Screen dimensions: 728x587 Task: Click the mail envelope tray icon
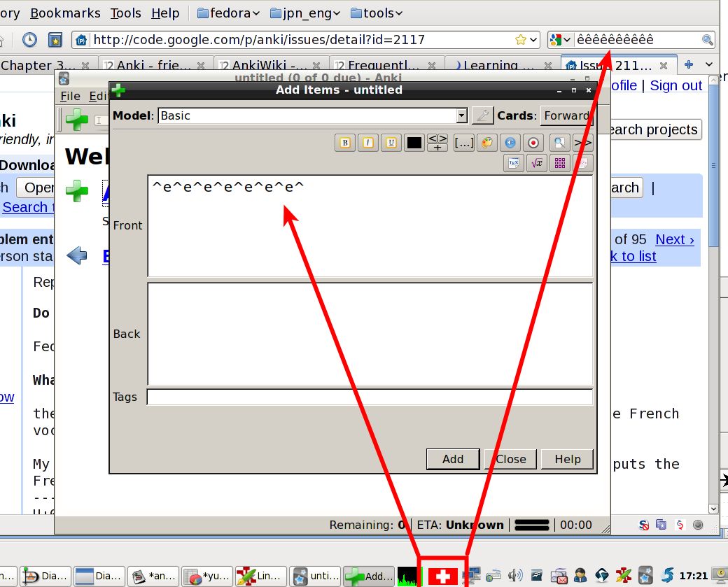[x=559, y=577]
